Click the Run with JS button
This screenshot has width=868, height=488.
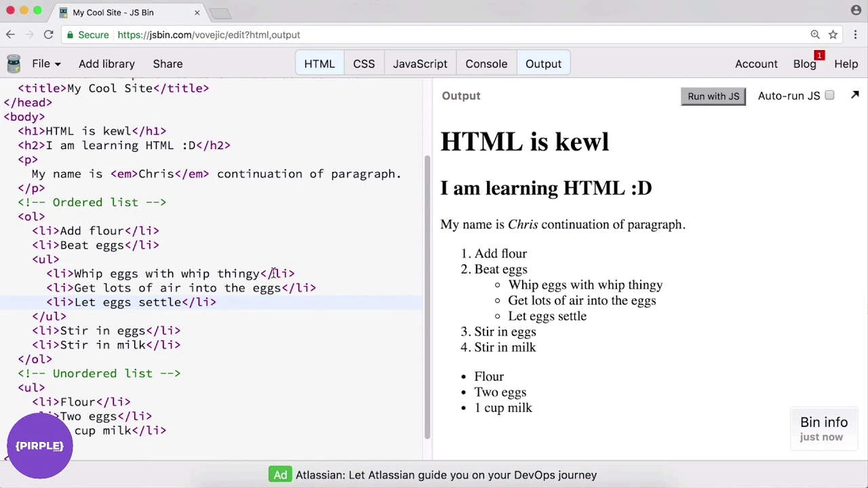tap(713, 96)
